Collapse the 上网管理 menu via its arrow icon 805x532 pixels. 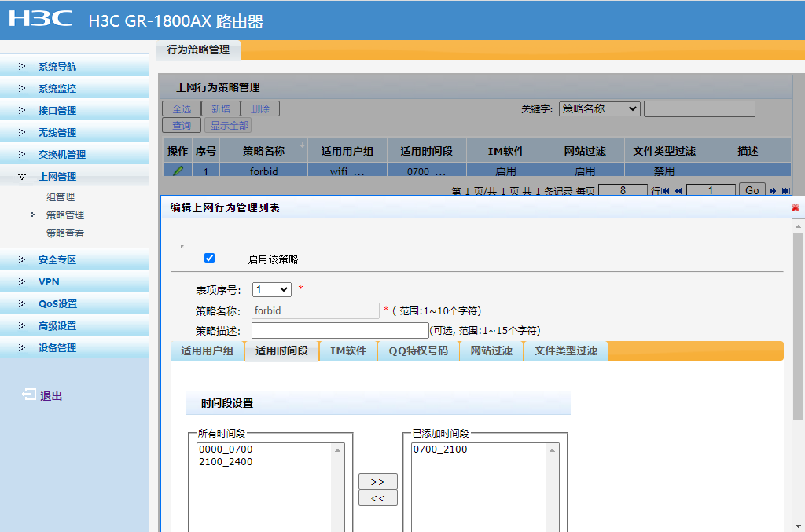(x=21, y=177)
